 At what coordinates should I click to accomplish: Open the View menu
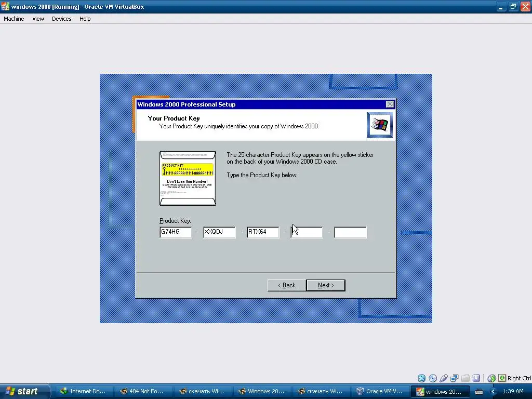[38, 19]
